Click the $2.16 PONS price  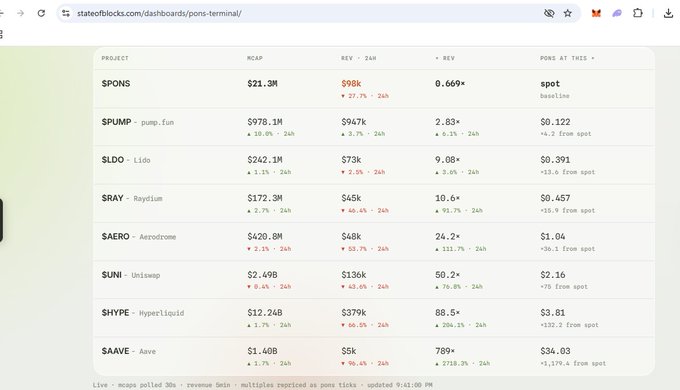click(x=552, y=275)
